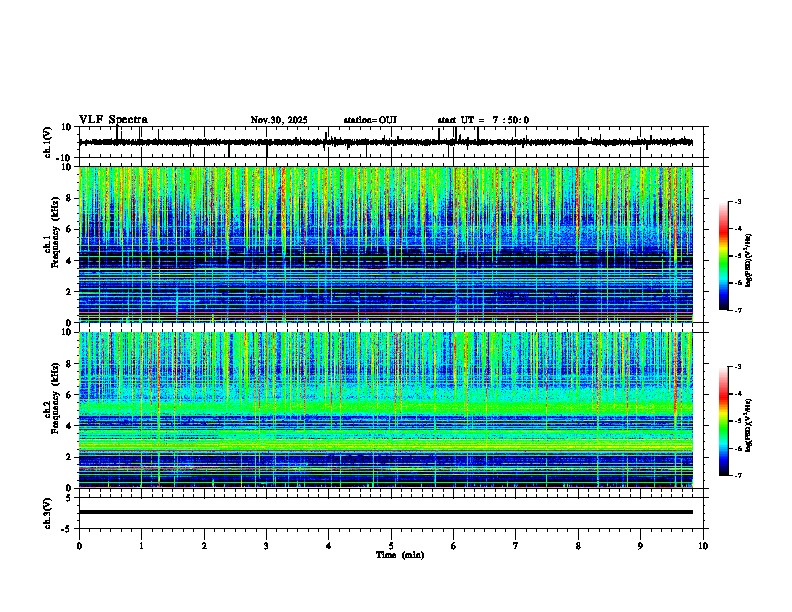792x612 pixels.
Task: Click the log(PSD) label beside ch.2 colorbar
Action: pyautogui.click(x=749, y=425)
